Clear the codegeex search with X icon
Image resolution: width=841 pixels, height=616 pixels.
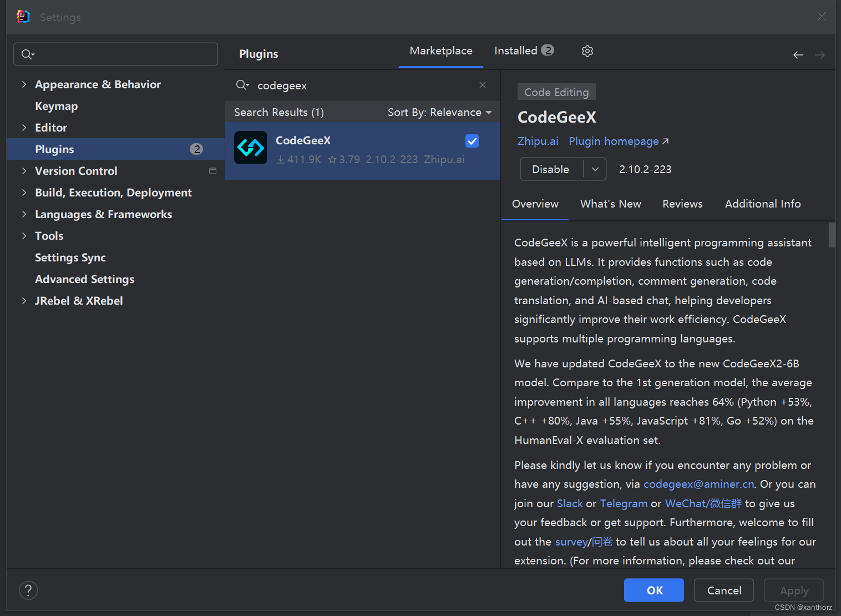pyautogui.click(x=483, y=85)
